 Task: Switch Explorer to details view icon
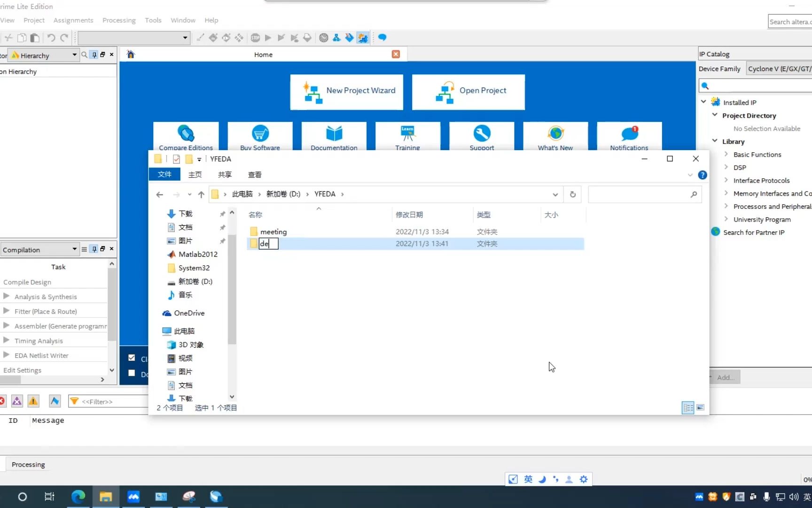click(688, 408)
